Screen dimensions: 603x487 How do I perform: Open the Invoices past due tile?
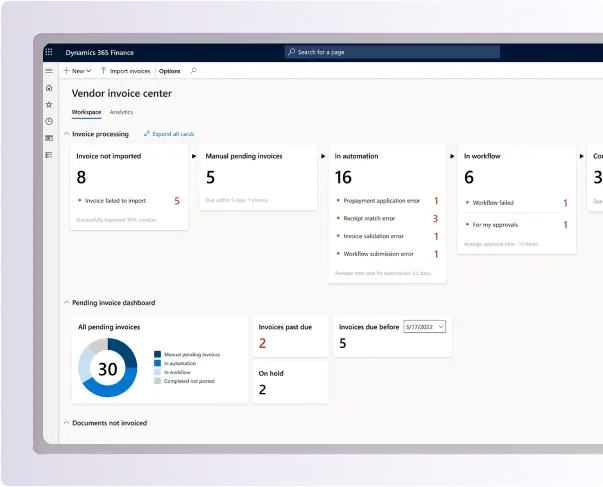pos(290,337)
